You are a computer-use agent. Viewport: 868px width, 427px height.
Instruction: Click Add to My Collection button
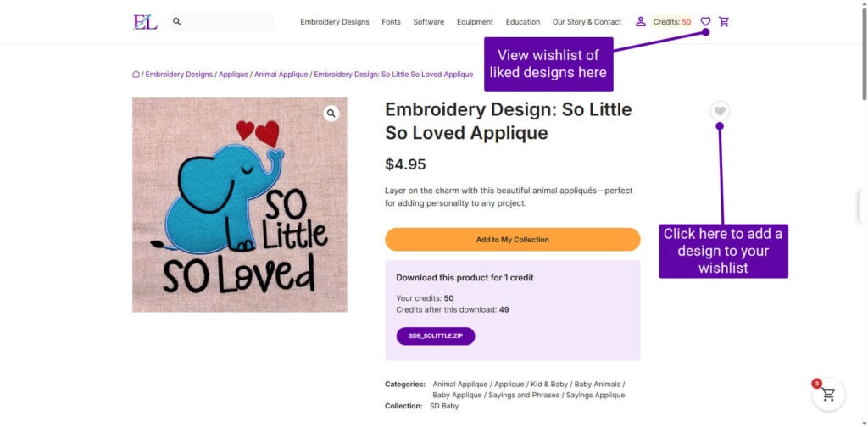[x=512, y=240]
